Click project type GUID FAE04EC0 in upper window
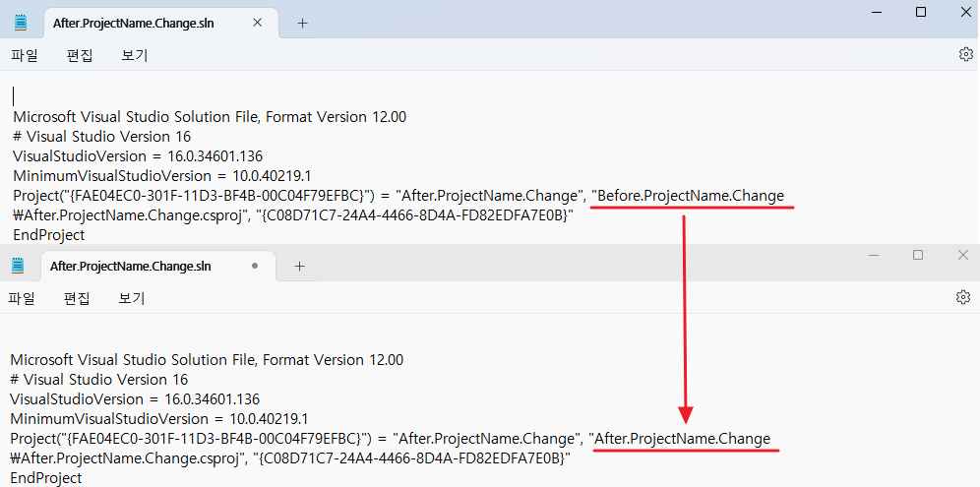 pyautogui.click(x=215, y=196)
